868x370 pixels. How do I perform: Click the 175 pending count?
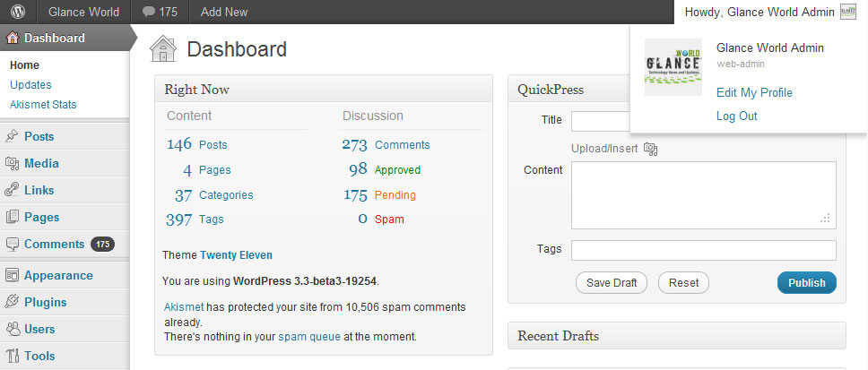click(x=355, y=195)
